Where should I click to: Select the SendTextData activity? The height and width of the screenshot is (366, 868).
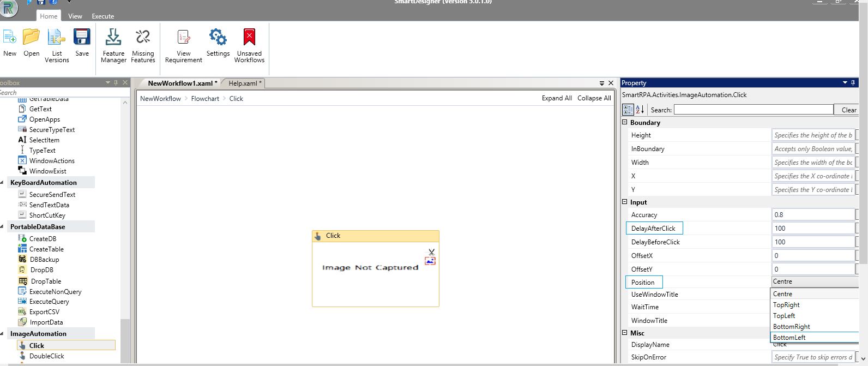49,205
